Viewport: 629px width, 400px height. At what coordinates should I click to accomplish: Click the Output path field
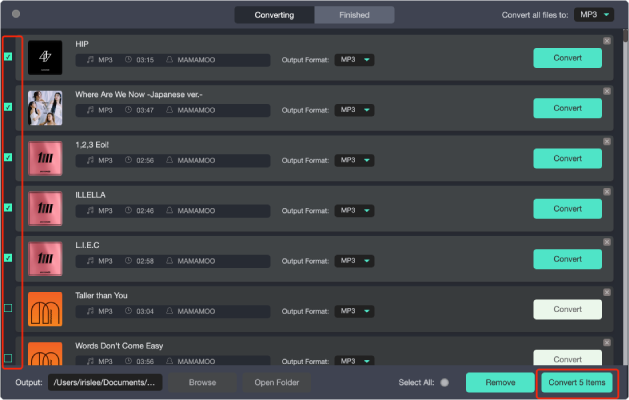pyautogui.click(x=103, y=382)
